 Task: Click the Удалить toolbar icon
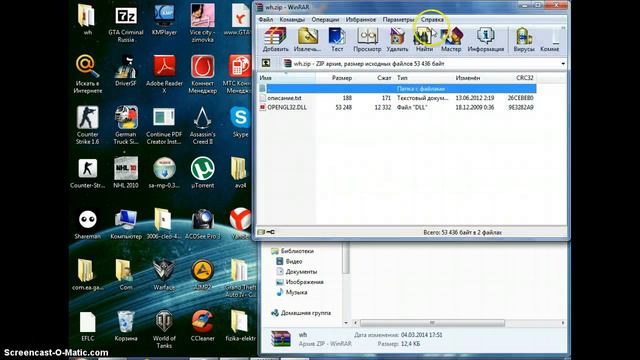point(397,40)
